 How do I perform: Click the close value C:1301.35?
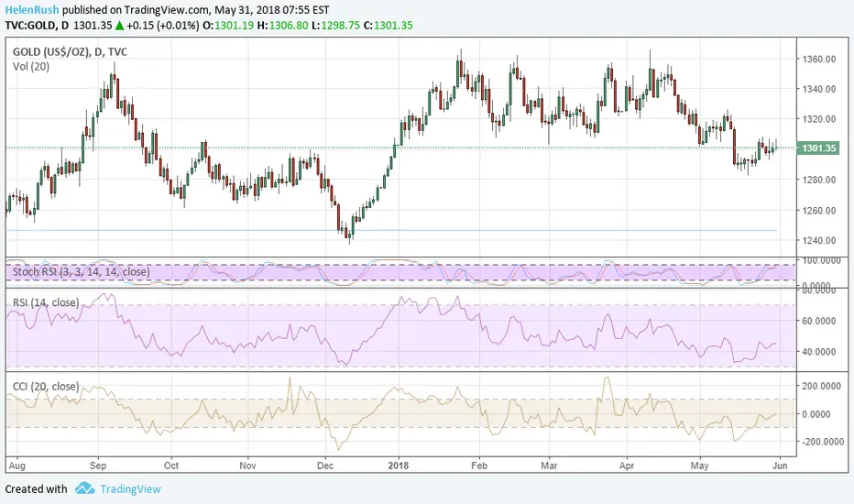388,25
